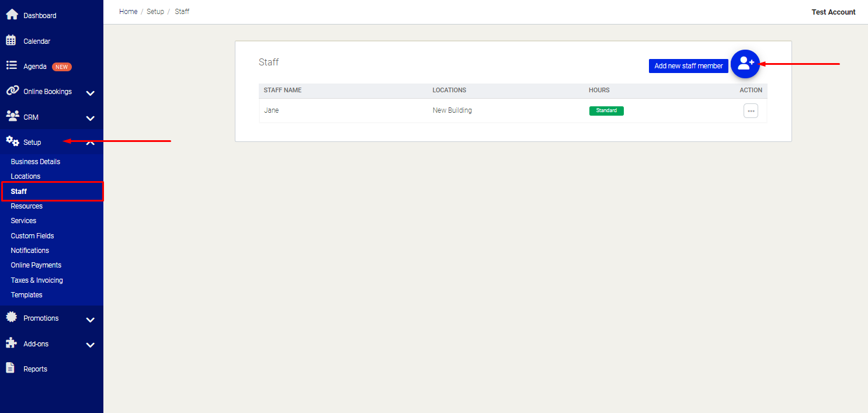Select Taxes & Invoicing menu item
The width and height of the screenshot is (868, 413).
(37, 280)
